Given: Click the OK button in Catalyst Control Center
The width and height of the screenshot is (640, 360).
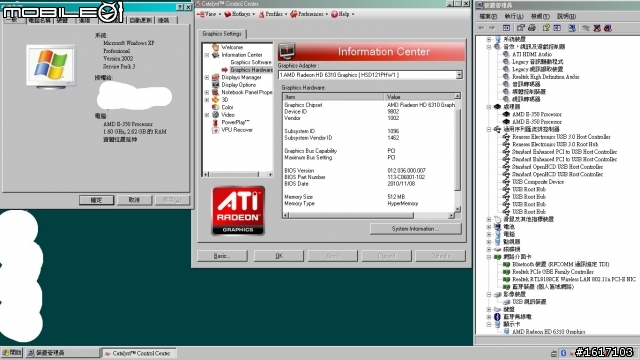Looking at the screenshot, I should pyautogui.click(x=279, y=256).
